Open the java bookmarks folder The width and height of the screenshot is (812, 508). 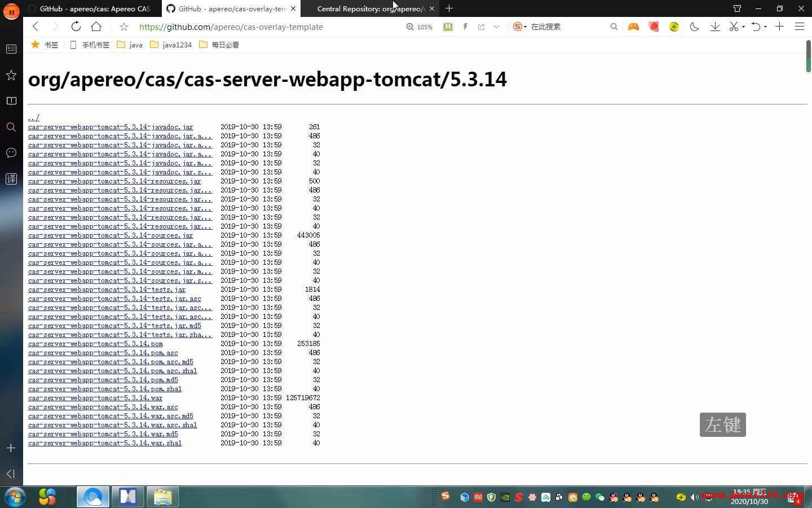point(130,45)
